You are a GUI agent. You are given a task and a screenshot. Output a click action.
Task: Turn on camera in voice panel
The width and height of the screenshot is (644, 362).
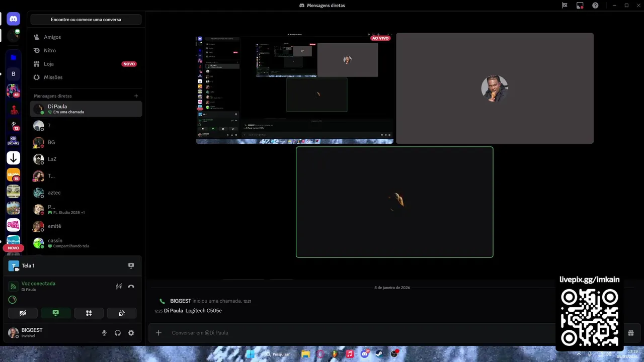point(23,313)
